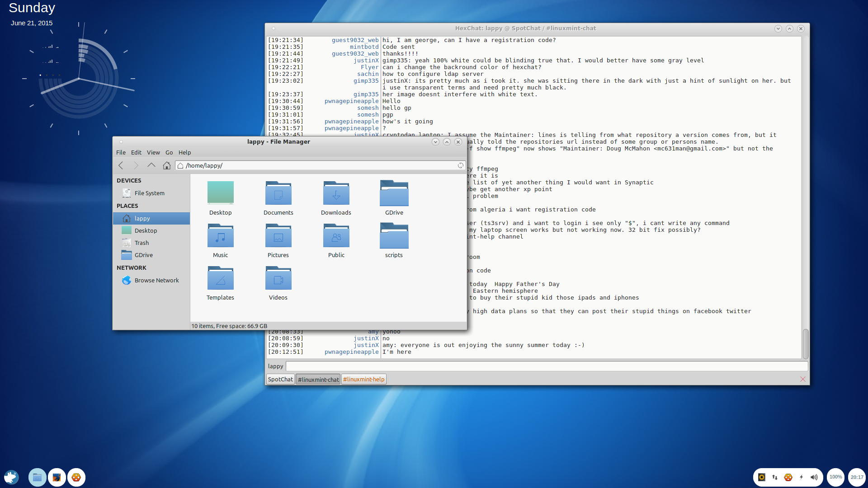Click the 20:17 panel clock

point(857,477)
